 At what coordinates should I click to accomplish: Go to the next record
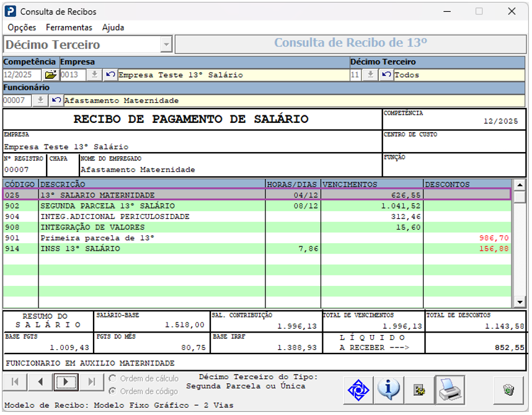pyautogui.click(x=66, y=382)
